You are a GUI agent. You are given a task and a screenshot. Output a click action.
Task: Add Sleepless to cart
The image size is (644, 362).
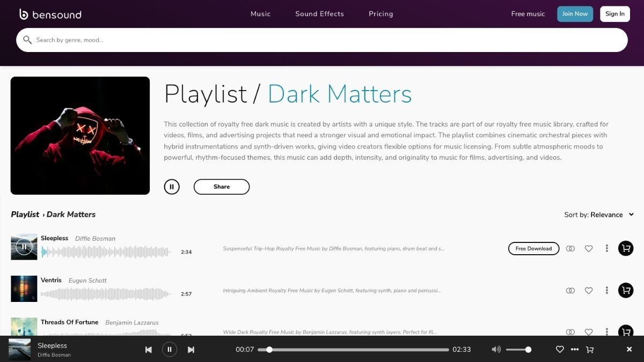coord(626,248)
